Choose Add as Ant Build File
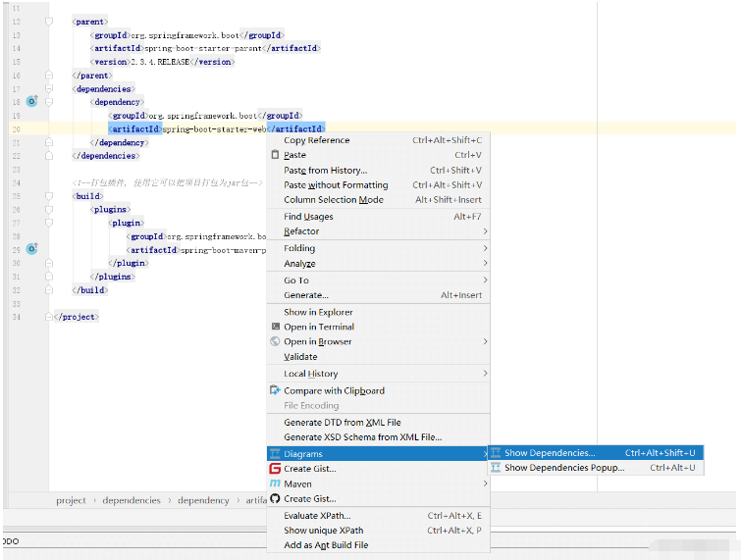This screenshot has width=742, height=560. (x=378, y=545)
